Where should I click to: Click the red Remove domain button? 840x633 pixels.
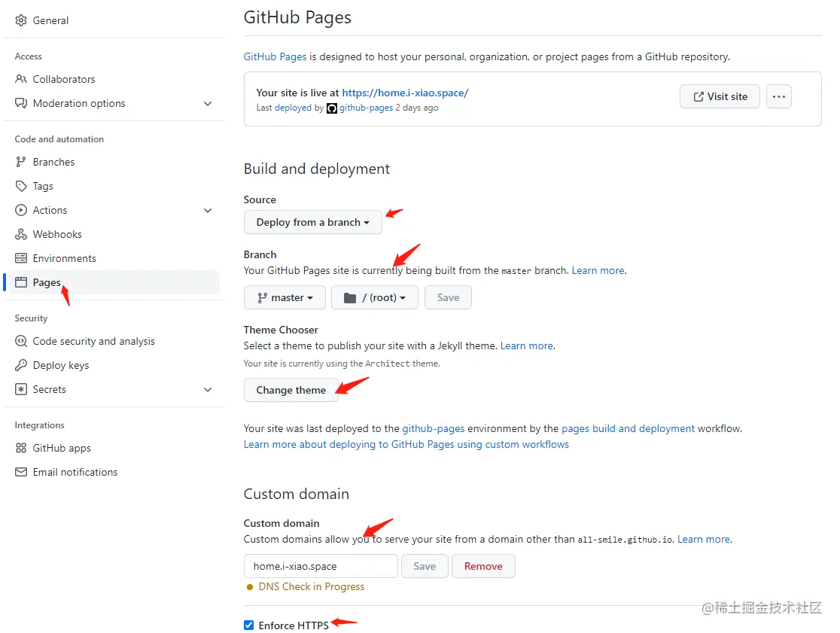click(x=483, y=566)
